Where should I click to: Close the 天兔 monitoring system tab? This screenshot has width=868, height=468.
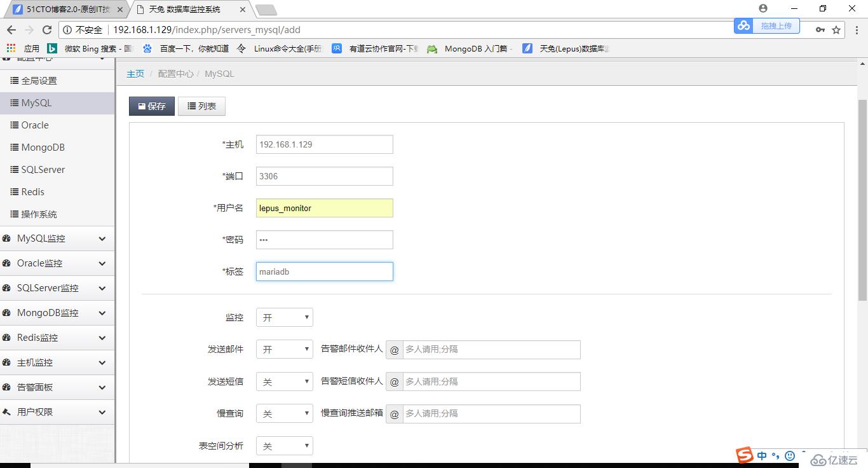243,10
